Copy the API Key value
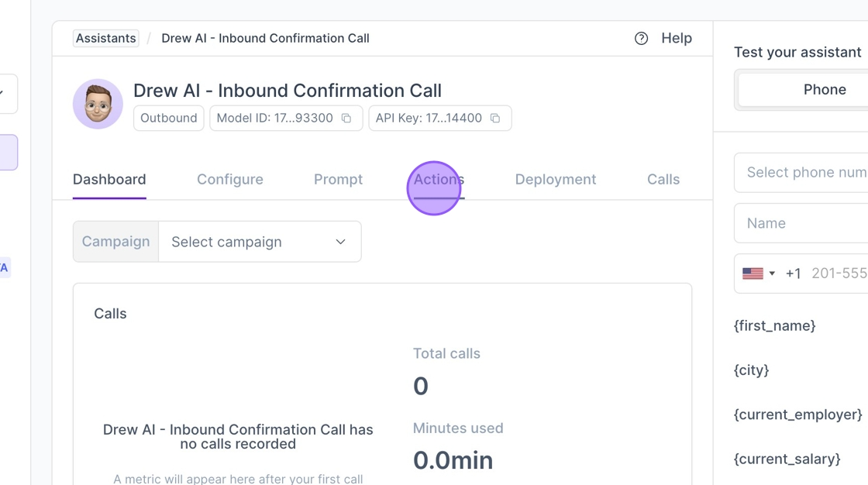Viewport: 868px width, 485px height. point(495,118)
